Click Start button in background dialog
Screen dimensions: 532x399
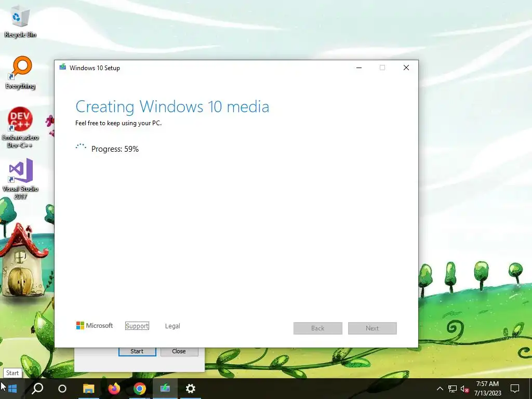click(137, 352)
